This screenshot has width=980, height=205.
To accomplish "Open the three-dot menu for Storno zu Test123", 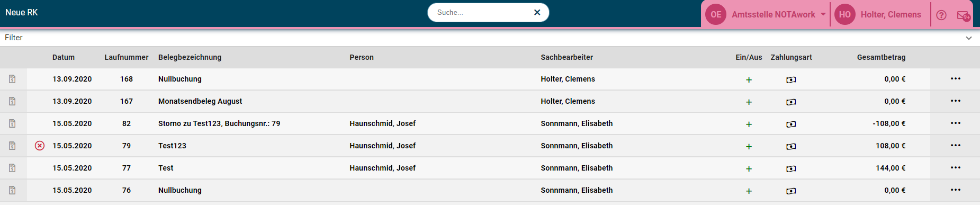I will [x=955, y=123].
